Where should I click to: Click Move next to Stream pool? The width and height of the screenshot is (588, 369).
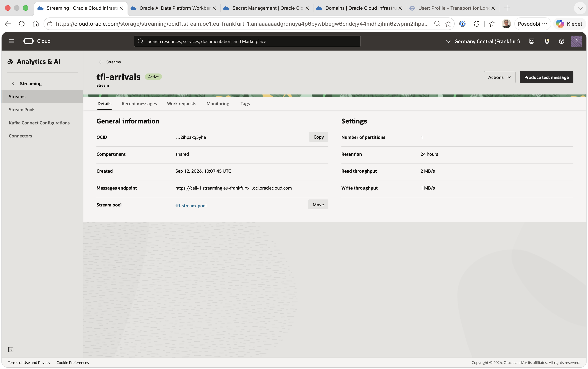pos(318,205)
